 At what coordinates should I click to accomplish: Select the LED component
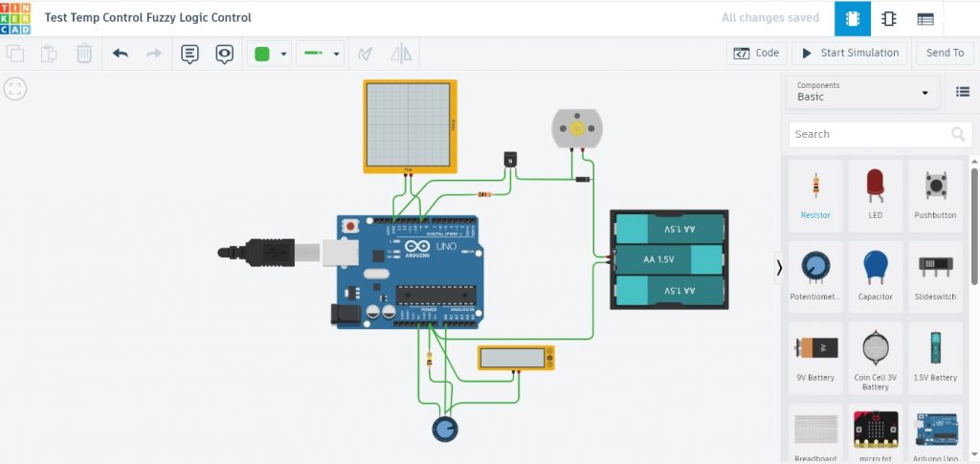876,195
